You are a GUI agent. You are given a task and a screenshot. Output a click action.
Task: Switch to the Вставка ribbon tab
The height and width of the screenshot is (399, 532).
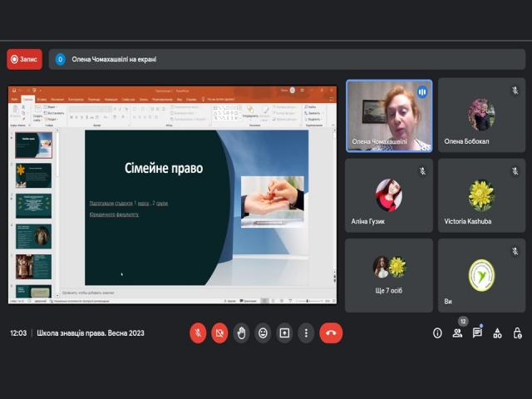click(x=42, y=100)
